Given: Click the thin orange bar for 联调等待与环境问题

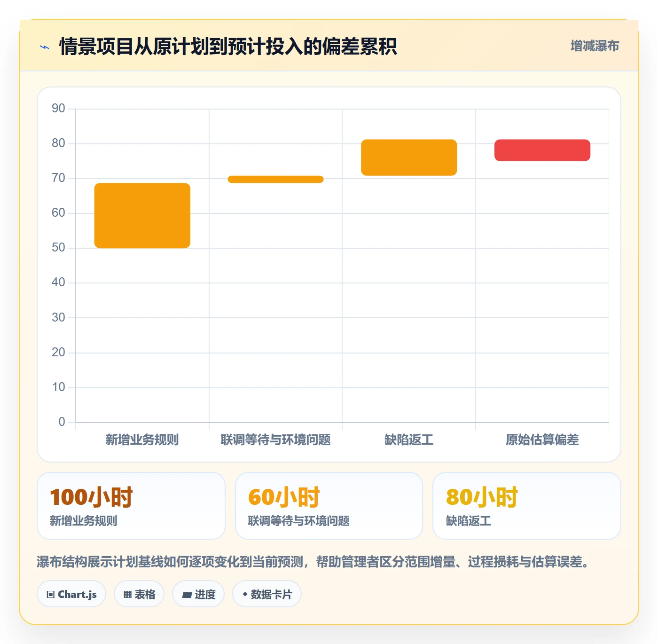Looking at the screenshot, I should [x=276, y=179].
